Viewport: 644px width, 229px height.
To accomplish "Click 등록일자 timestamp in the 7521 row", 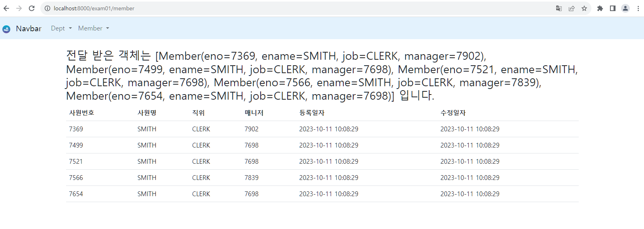I will (329, 161).
